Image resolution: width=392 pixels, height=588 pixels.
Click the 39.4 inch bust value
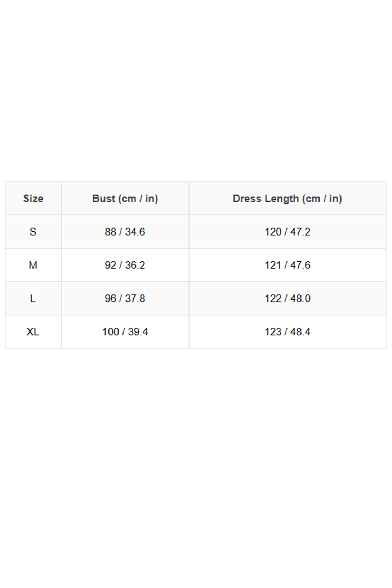point(138,332)
